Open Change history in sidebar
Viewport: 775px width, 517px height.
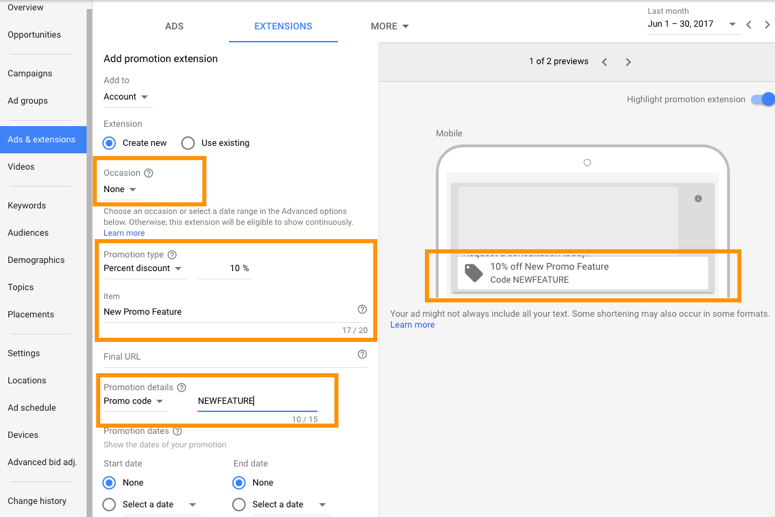37,501
